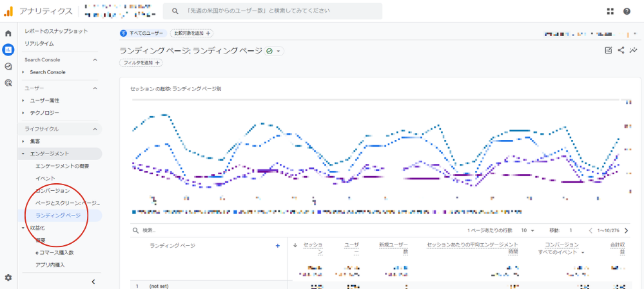Open リアルタイム report
644x289 pixels.
[39, 43]
